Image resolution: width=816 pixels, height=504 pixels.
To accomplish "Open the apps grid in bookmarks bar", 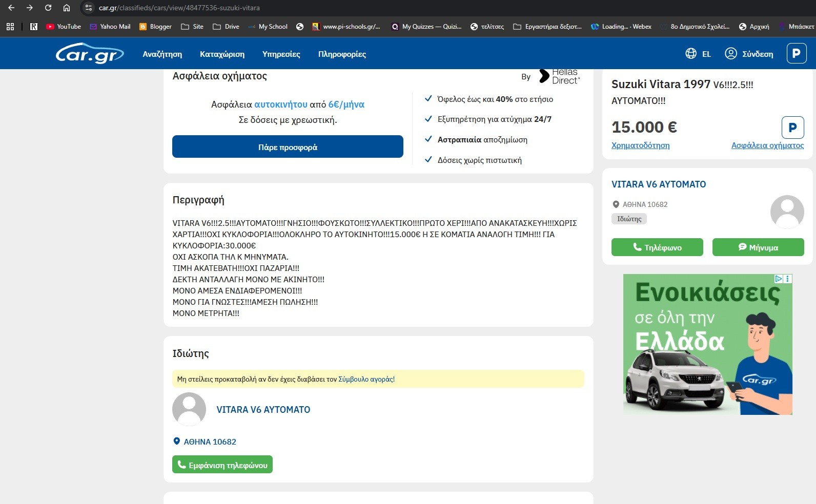I will click(10, 27).
